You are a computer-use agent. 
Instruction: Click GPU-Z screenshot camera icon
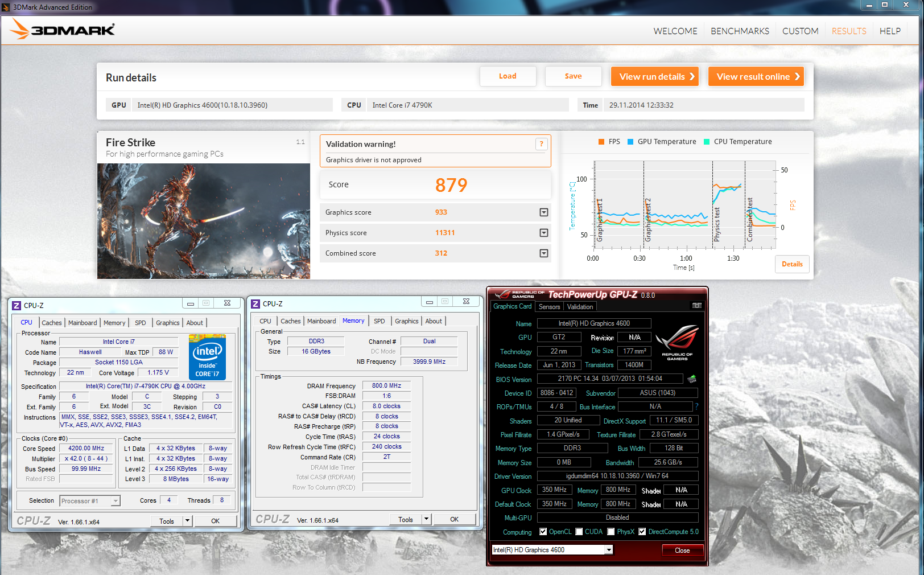click(696, 306)
